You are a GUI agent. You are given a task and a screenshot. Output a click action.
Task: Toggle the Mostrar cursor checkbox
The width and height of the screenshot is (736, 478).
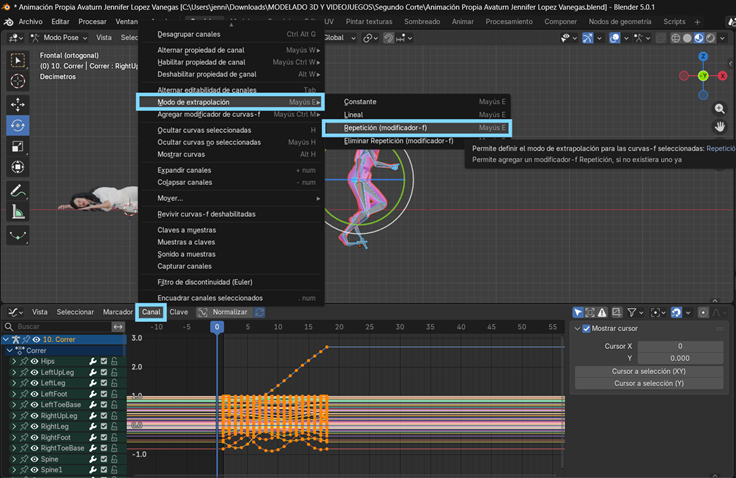[586, 328]
